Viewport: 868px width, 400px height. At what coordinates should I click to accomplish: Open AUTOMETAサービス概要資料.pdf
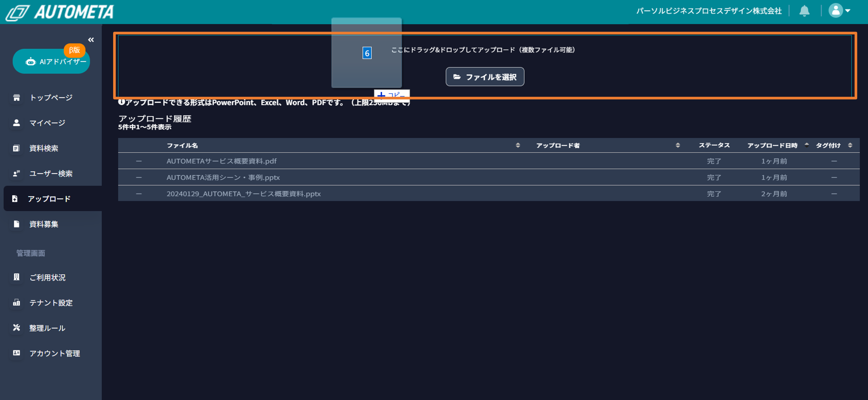(x=221, y=161)
